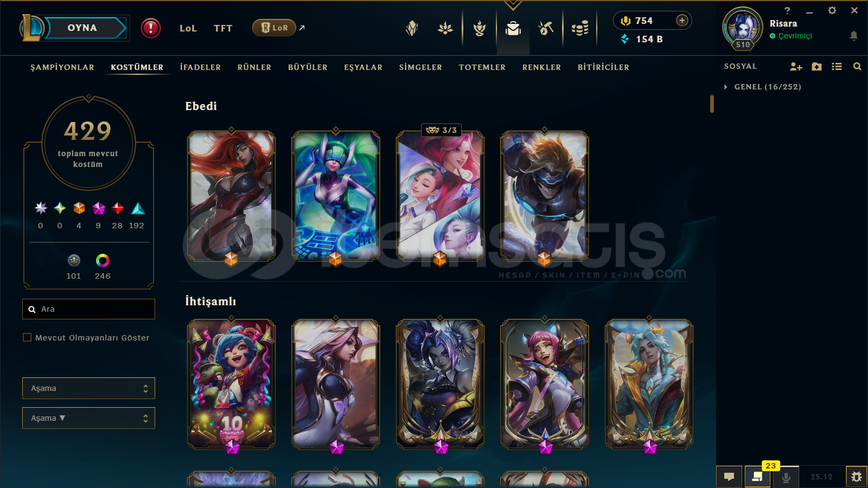Open the Collection briefcase icon
868x488 pixels.
point(513,28)
